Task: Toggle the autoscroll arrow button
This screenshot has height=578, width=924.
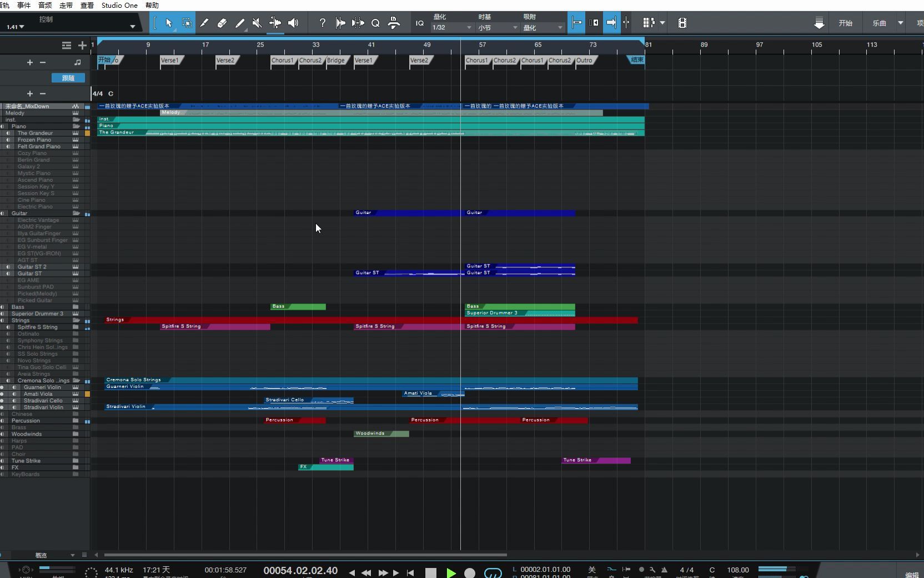Action: pyautogui.click(x=611, y=23)
